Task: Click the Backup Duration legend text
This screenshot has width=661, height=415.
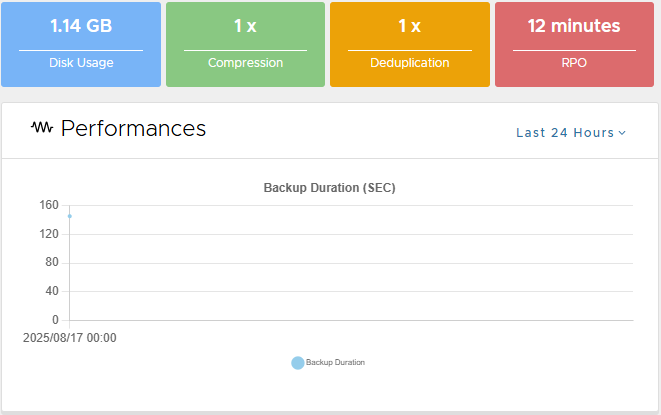Action: pos(335,363)
